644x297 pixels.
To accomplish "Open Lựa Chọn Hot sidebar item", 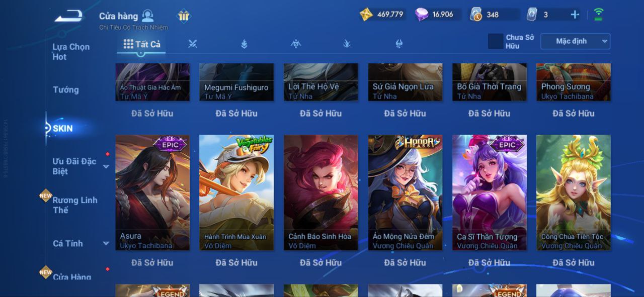I will 71,52.
